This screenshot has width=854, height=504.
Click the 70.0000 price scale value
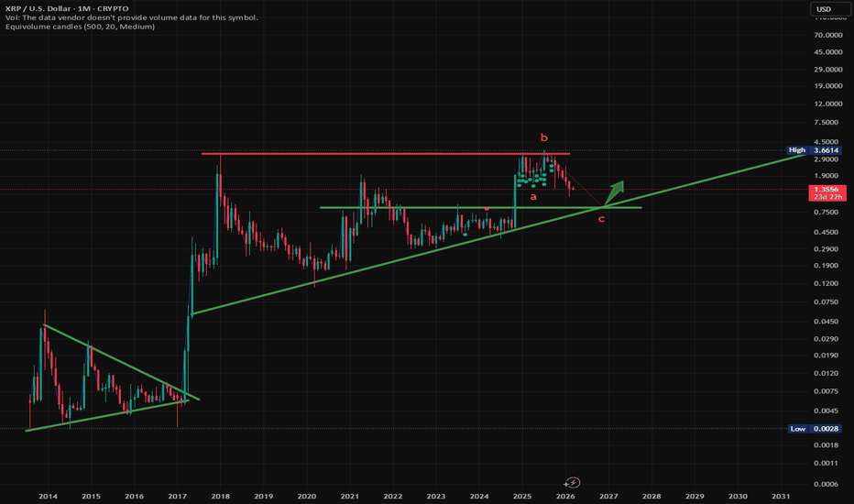coord(827,35)
